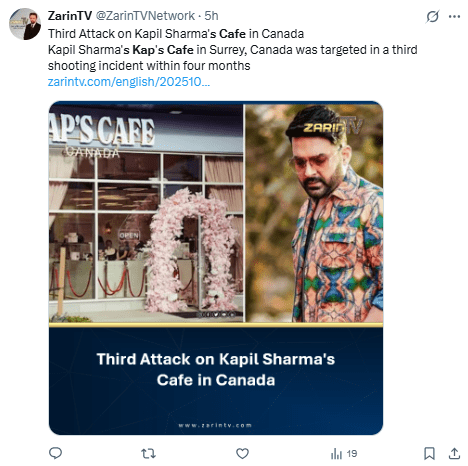
Task: Bookmark this tweet
Action: tap(429, 453)
